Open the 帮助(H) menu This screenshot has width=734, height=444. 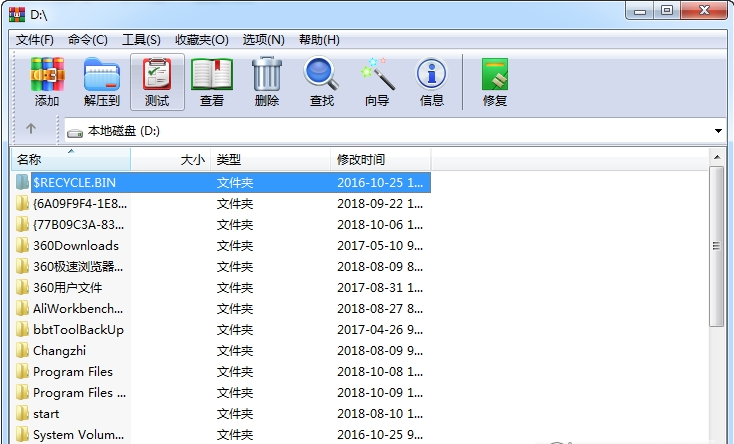pyautogui.click(x=319, y=40)
